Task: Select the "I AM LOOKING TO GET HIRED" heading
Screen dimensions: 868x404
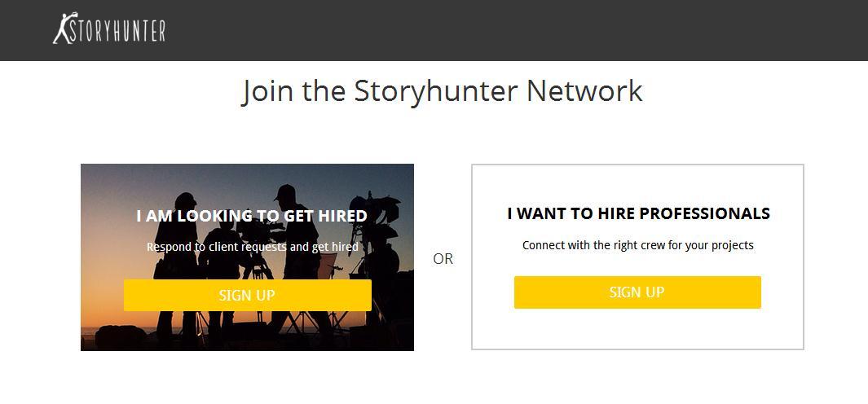Action: point(251,216)
